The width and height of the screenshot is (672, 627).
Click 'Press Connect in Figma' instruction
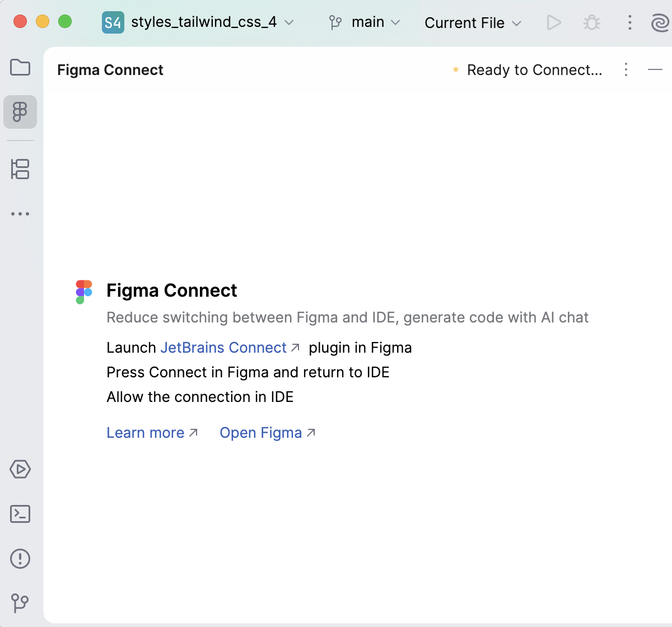point(248,372)
